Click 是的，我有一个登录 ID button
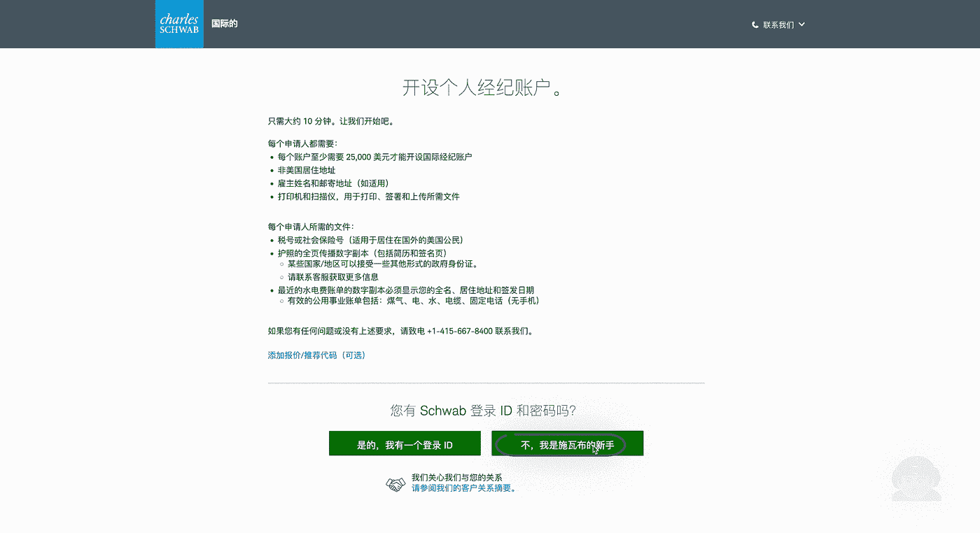The width and height of the screenshot is (980, 533). click(x=405, y=443)
